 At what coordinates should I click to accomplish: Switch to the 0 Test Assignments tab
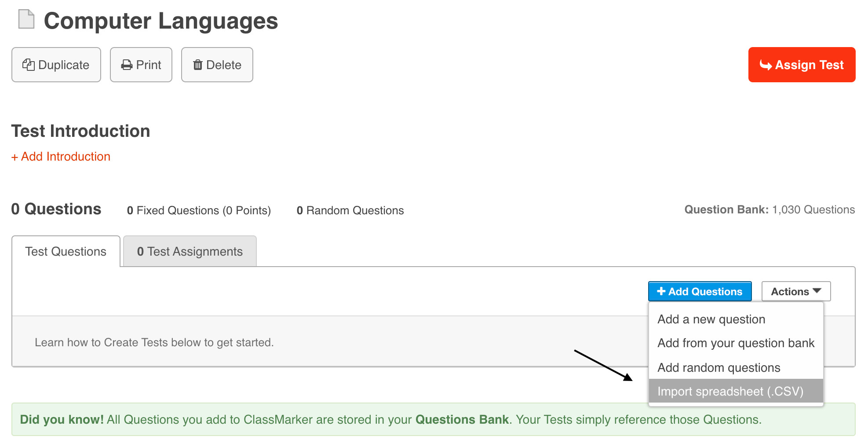(190, 252)
